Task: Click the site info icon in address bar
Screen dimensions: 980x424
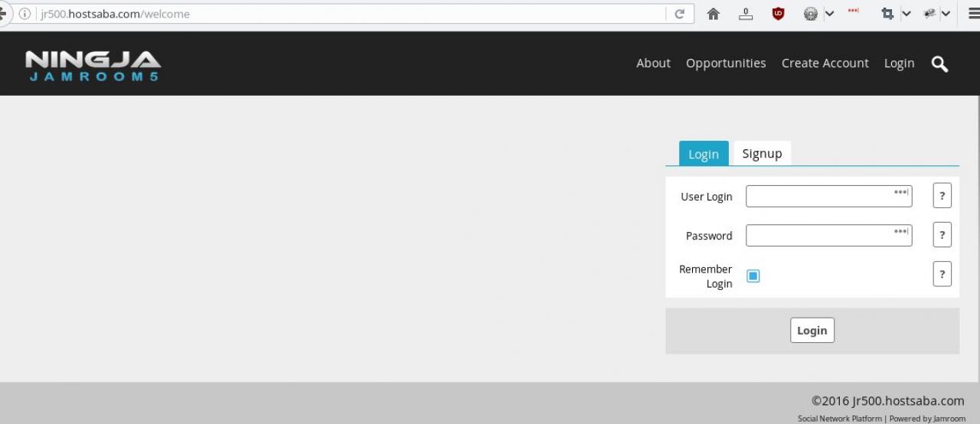Action: point(24,14)
